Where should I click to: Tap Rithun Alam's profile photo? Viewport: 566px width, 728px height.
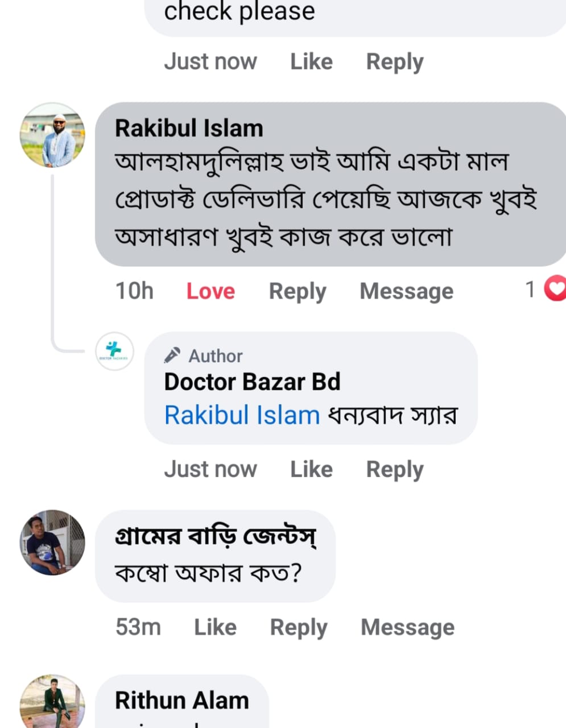(52, 702)
